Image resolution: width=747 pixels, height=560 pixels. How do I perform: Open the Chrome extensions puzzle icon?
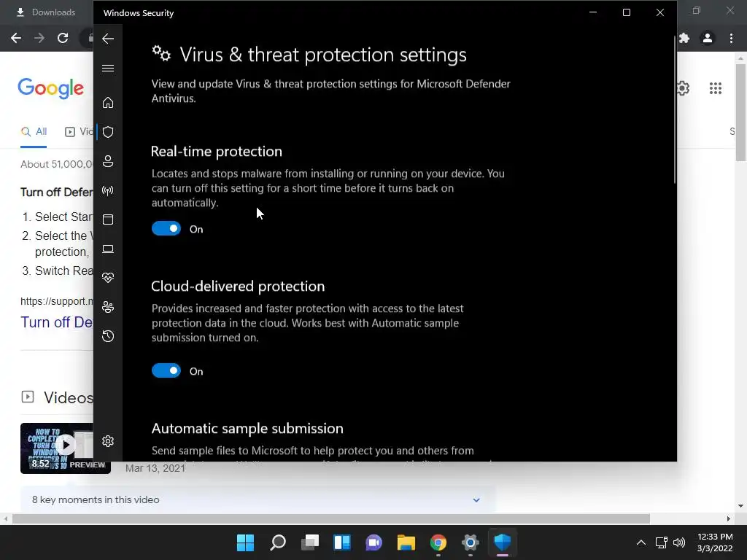[x=684, y=38]
